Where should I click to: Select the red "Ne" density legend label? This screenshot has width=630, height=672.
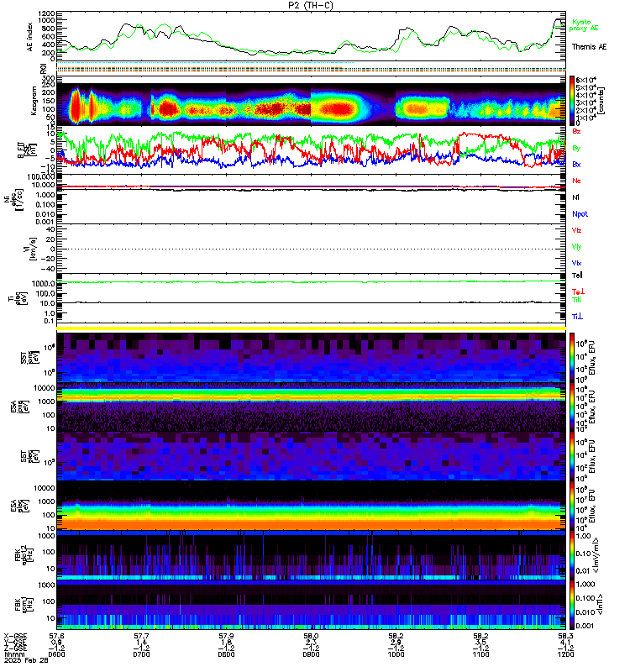click(x=576, y=181)
